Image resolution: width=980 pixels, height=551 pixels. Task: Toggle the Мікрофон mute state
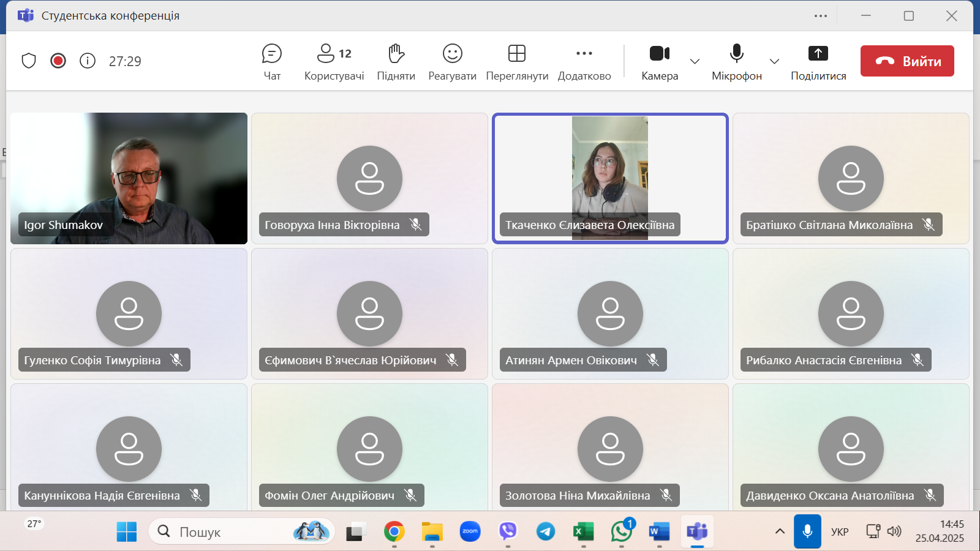tap(737, 62)
